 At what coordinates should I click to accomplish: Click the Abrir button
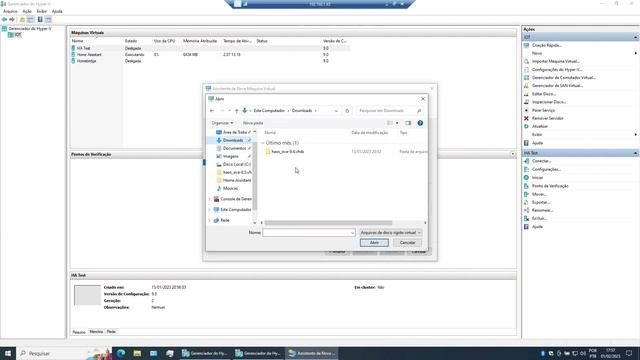coord(374,242)
